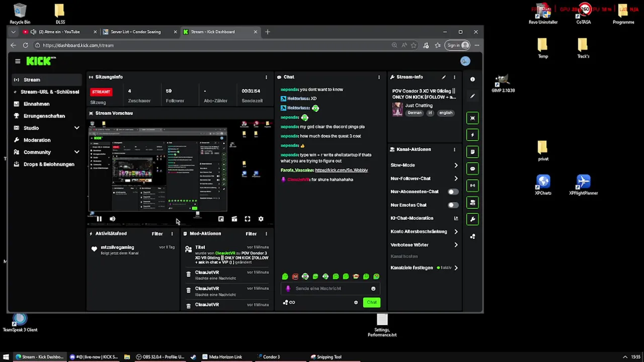Toggle the channel actions widget in sidebar
Viewport: 644px width, 362px height.
click(472, 203)
